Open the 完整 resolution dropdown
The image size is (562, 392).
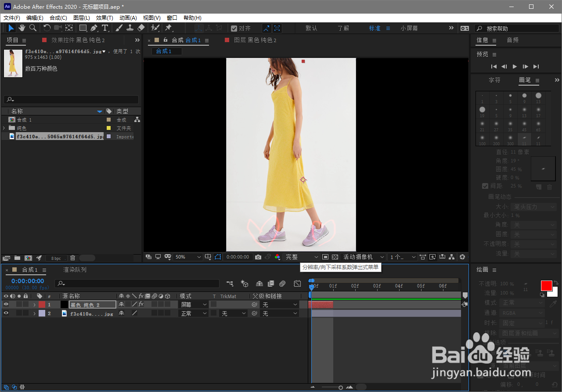click(x=302, y=257)
